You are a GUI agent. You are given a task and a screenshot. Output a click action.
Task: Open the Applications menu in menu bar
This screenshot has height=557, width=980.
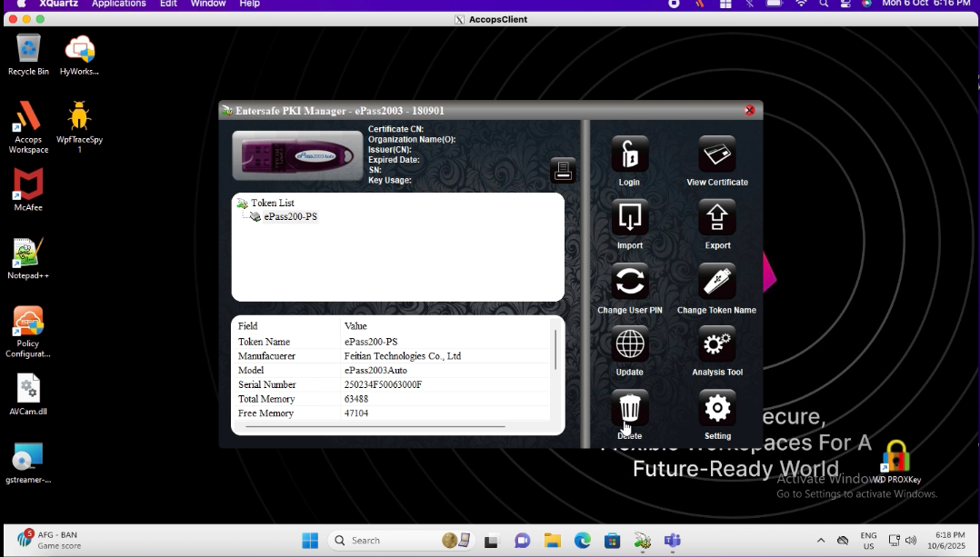(x=118, y=5)
